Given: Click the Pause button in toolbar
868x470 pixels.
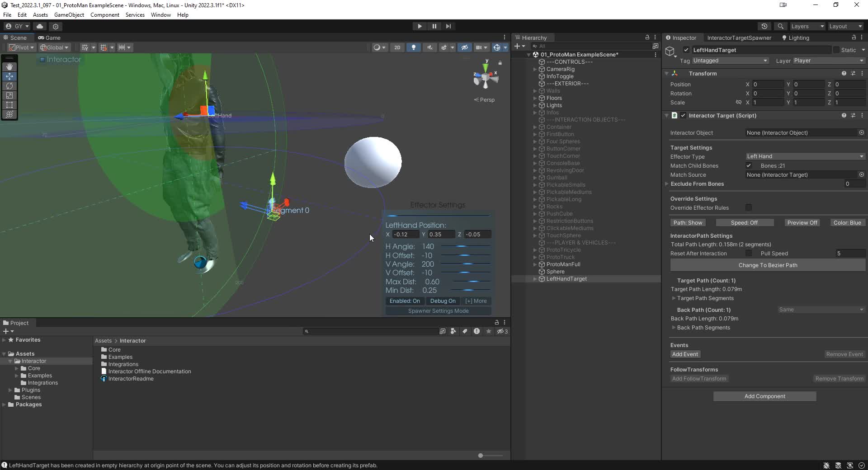Looking at the screenshot, I should 434,26.
